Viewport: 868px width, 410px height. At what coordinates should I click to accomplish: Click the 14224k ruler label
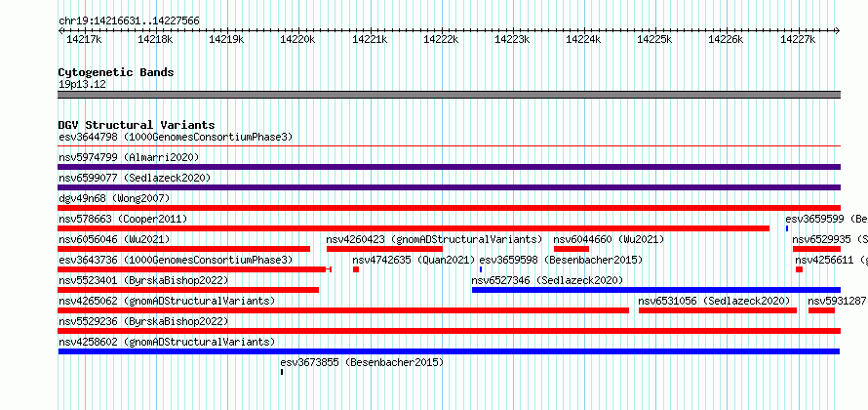[583, 39]
